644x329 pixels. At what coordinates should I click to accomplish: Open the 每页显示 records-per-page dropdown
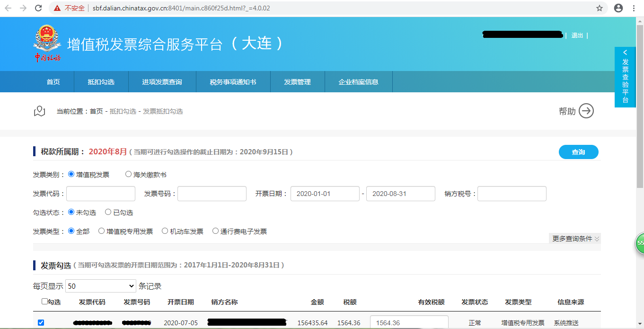coord(100,285)
